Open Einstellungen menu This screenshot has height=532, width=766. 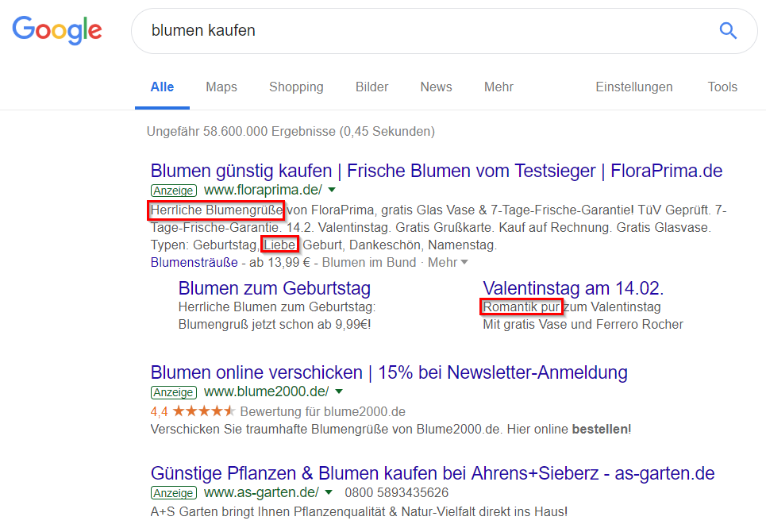coord(634,87)
